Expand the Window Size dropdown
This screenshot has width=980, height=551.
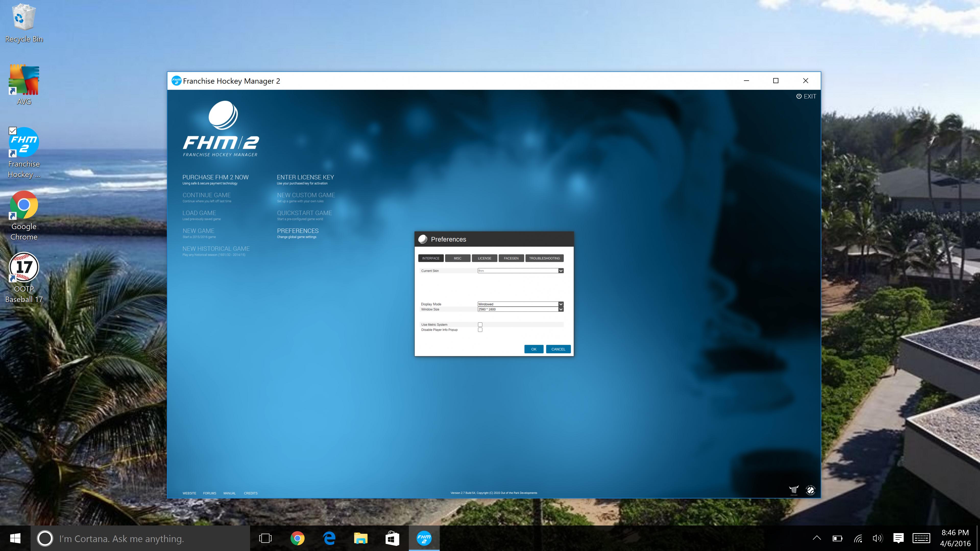pos(561,310)
